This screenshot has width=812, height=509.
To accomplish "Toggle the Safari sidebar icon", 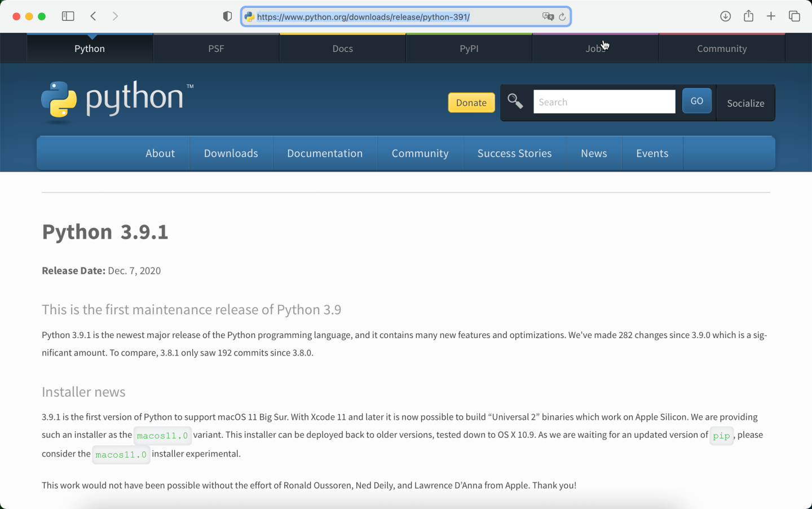I will pos(68,16).
